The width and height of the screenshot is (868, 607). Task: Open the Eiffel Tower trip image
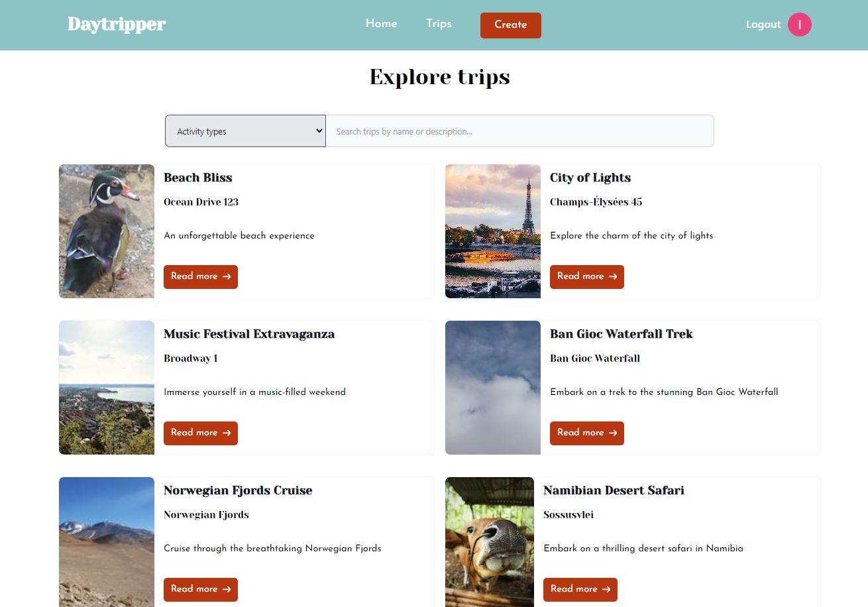point(492,231)
